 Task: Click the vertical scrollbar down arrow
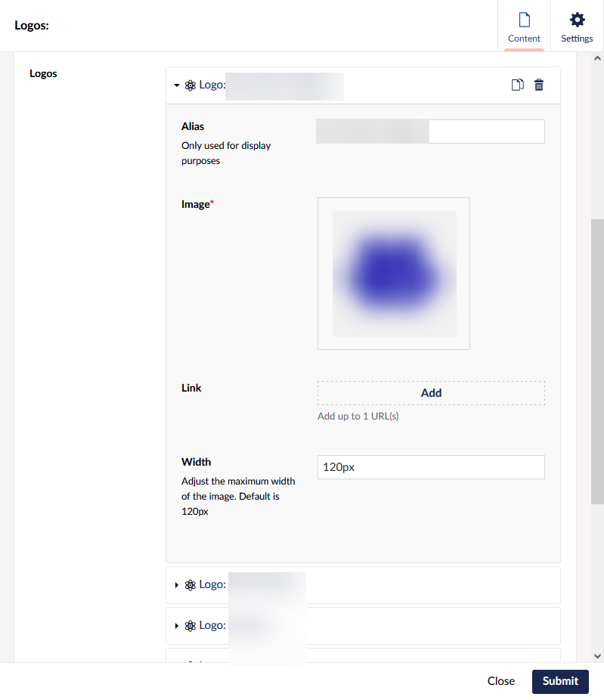tap(597, 656)
